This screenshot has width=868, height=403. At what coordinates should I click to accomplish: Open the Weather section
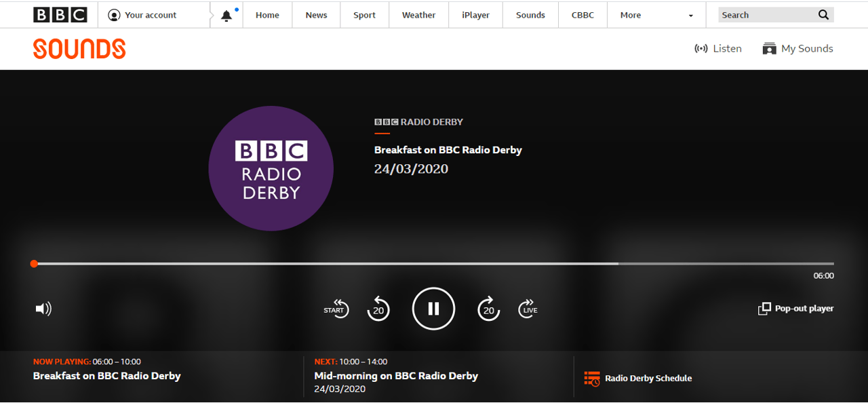pyautogui.click(x=418, y=15)
